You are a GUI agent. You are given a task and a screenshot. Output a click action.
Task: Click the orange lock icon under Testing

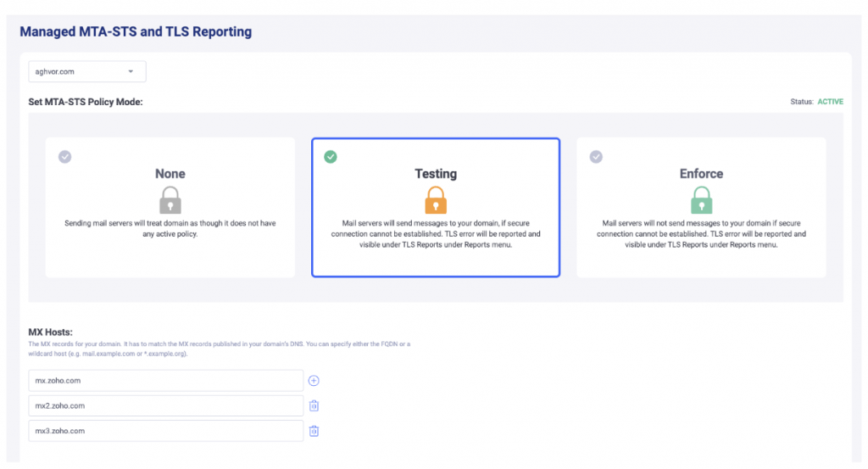pos(436,200)
